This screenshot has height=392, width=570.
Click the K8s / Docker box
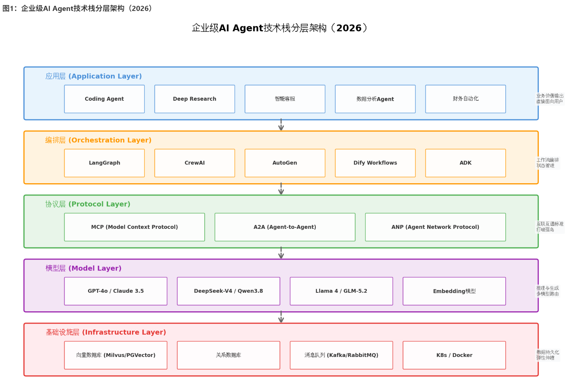(x=454, y=355)
